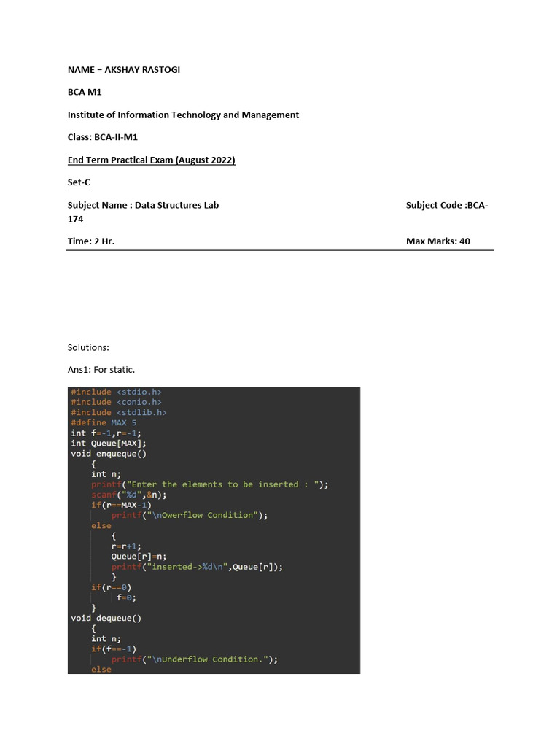The height and width of the screenshot is (747, 560).
Task: Click the underlined End Term Practical Exam heading
Action: pyautogui.click(x=152, y=160)
